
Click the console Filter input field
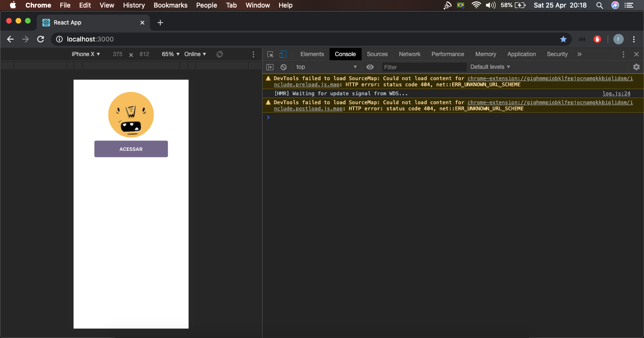coord(424,67)
